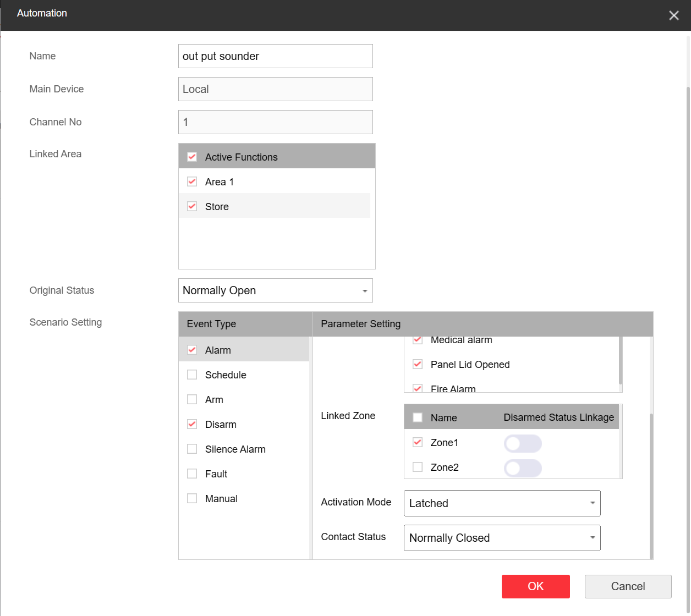This screenshot has width=691, height=616.
Task: Toggle Zone2 disarmed status linkage switch
Action: 523,468
